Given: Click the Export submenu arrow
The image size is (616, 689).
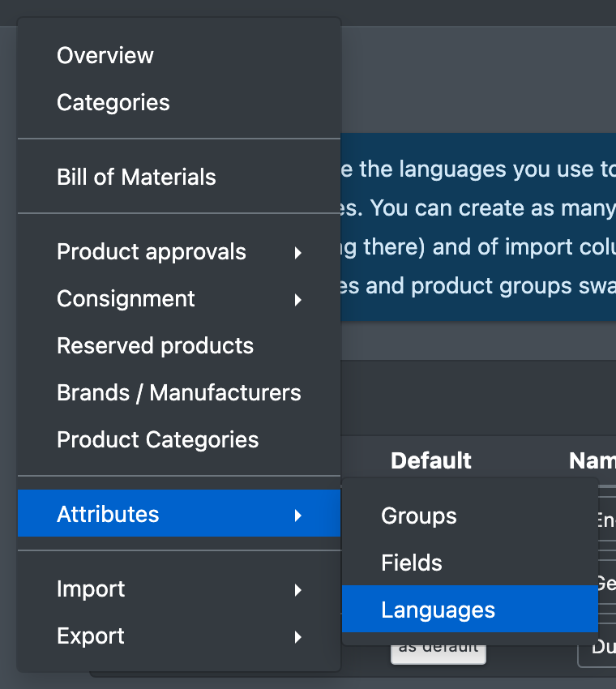Looking at the screenshot, I should pos(298,637).
